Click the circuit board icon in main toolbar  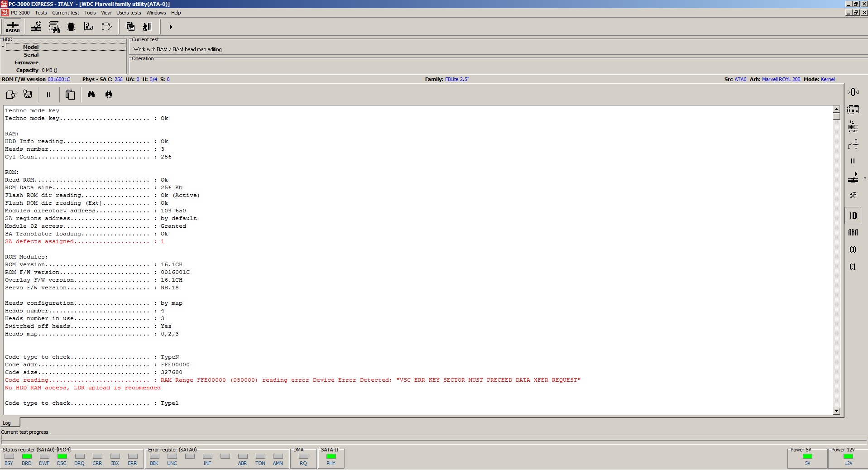click(x=89, y=27)
